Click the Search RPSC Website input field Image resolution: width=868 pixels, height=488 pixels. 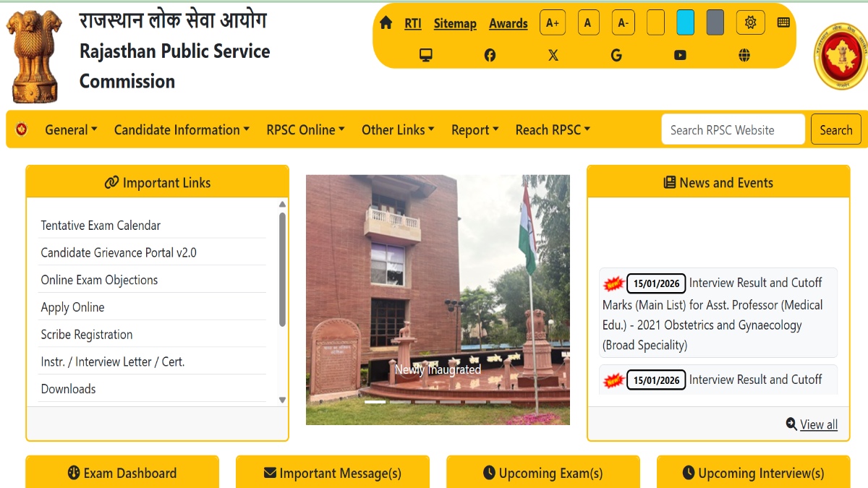tap(733, 130)
